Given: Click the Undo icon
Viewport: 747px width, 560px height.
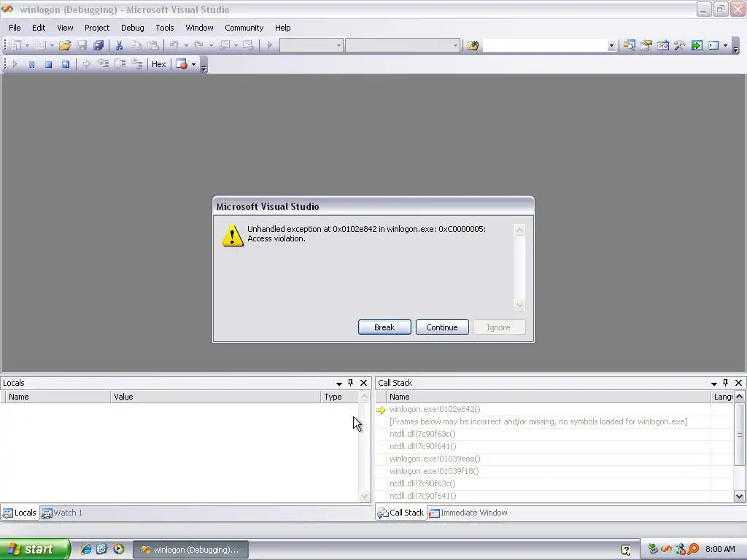Looking at the screenshot, I should coord(174,45).
